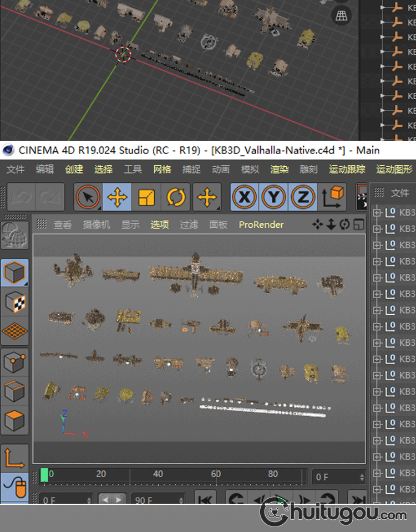This screenshot has height=532, width=416.
Task: Select the Rotate tool
Action: [176, 197]
